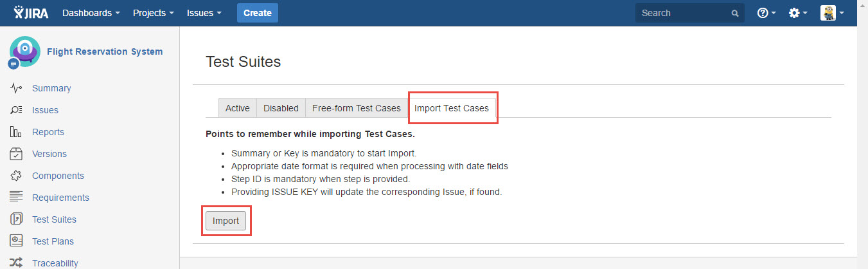Click the Test Suites icon in sidebar
This screenshot has height=269, width=868.
[17, 219]
